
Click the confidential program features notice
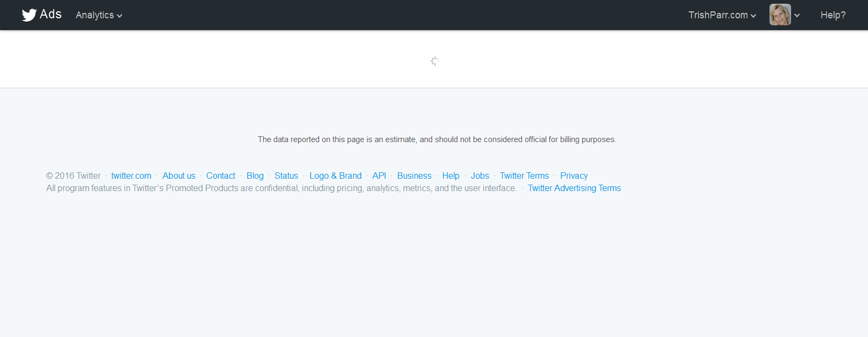281,188
